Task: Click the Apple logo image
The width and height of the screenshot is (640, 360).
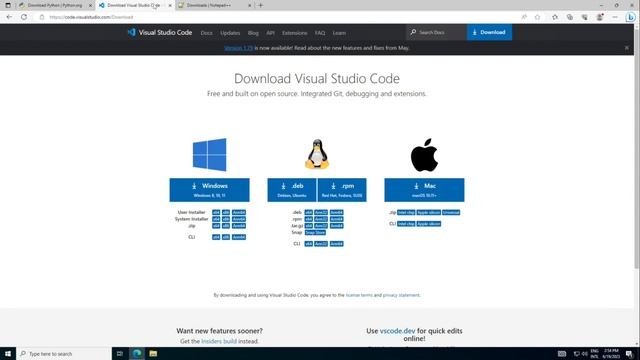Action: click(424, 155)
